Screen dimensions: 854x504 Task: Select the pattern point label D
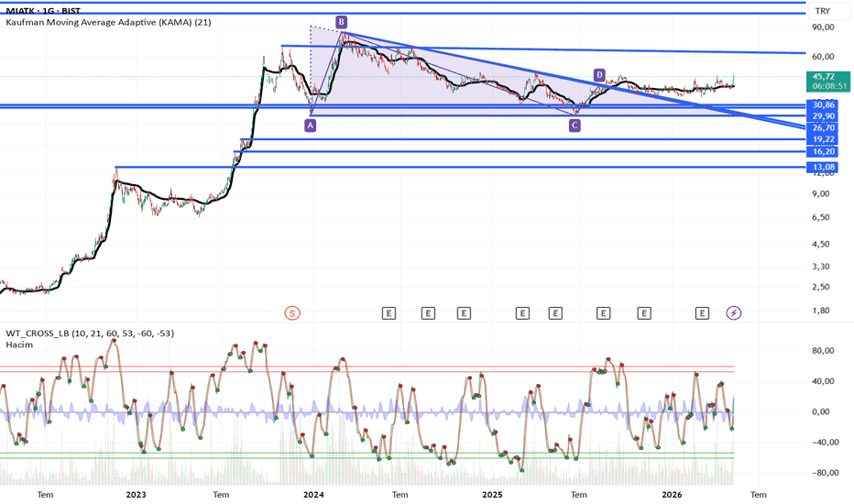coord(599,74)
